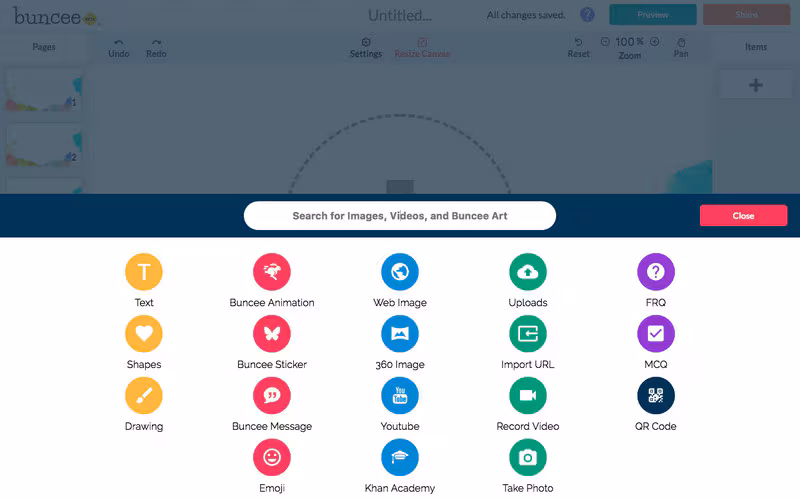Choose the Take Photo camera icon
This screenshot has width=800, height=500.
[528, 457]
